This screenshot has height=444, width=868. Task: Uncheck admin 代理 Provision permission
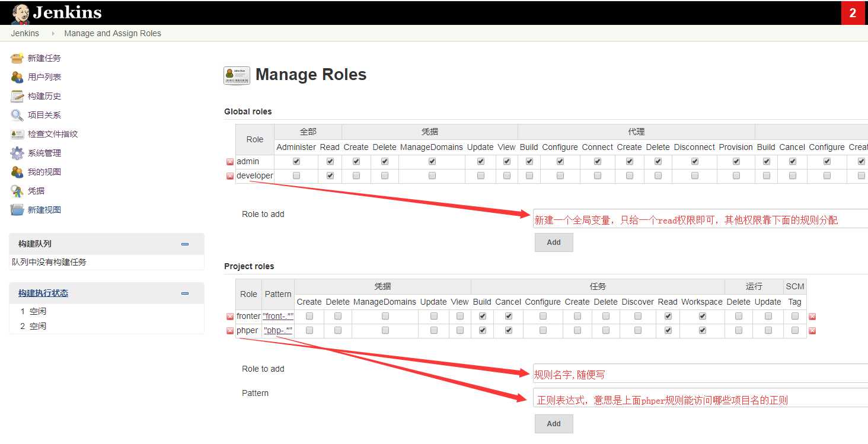(736, 161)
